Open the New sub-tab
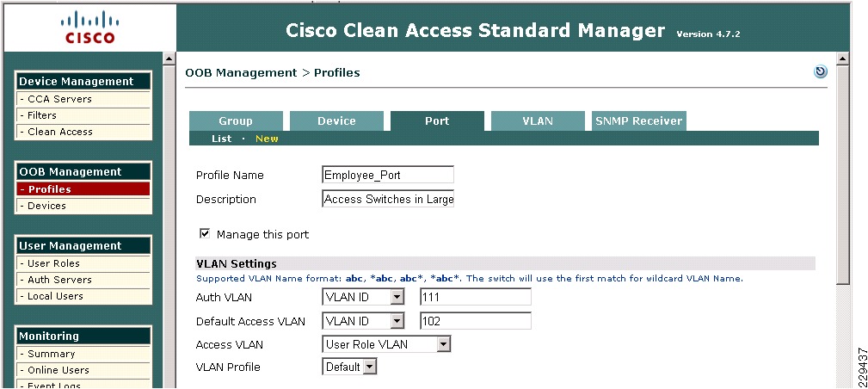868x389 pixels. coord(267,139)
